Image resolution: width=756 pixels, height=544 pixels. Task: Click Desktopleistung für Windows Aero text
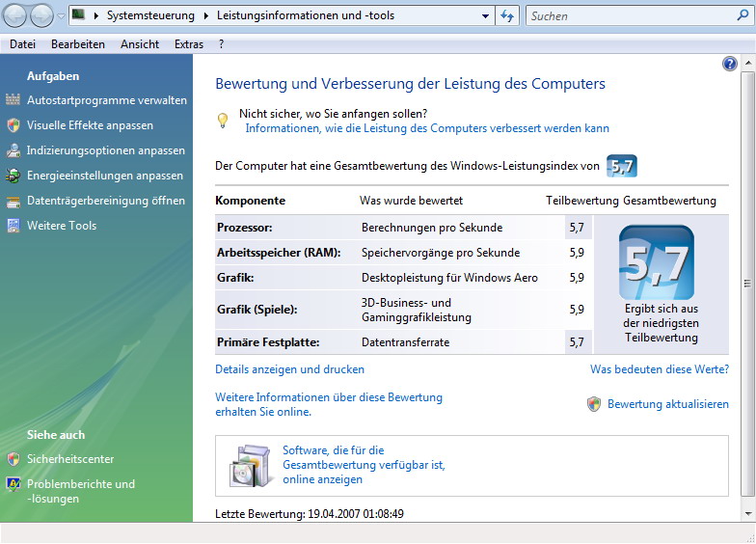click(x=449, y=278)
